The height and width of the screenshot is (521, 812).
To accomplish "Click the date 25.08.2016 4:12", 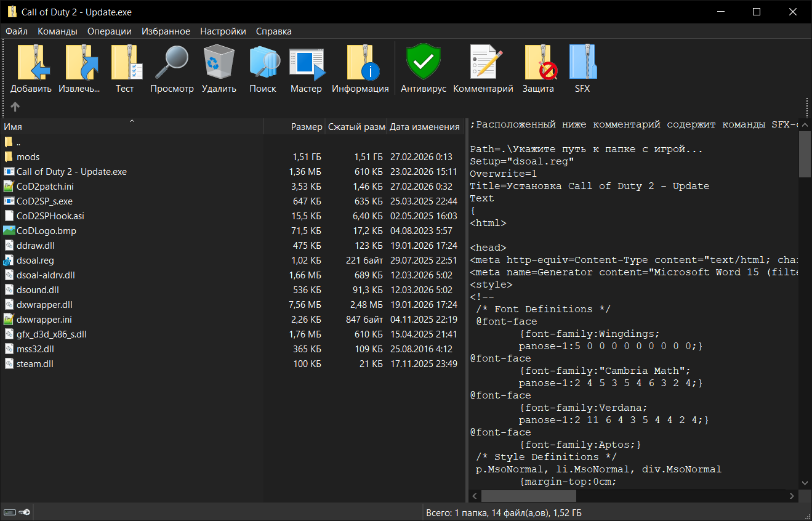I will 421,349.
